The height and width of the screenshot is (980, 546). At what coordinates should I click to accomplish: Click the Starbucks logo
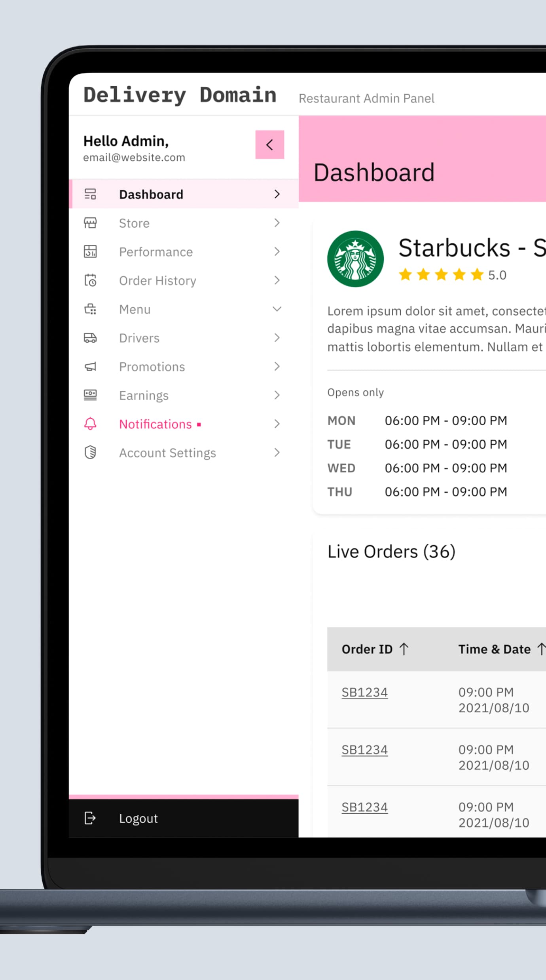click(x=355, y=259)
